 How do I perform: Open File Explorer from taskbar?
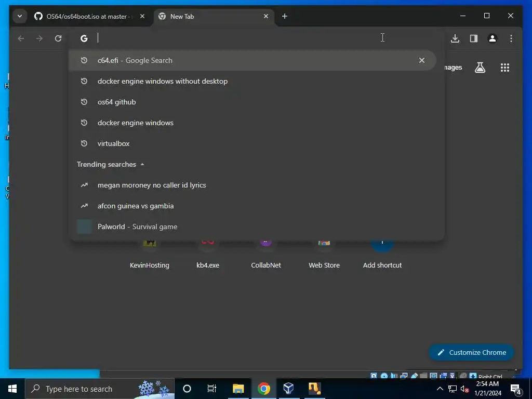coord(238,389)
